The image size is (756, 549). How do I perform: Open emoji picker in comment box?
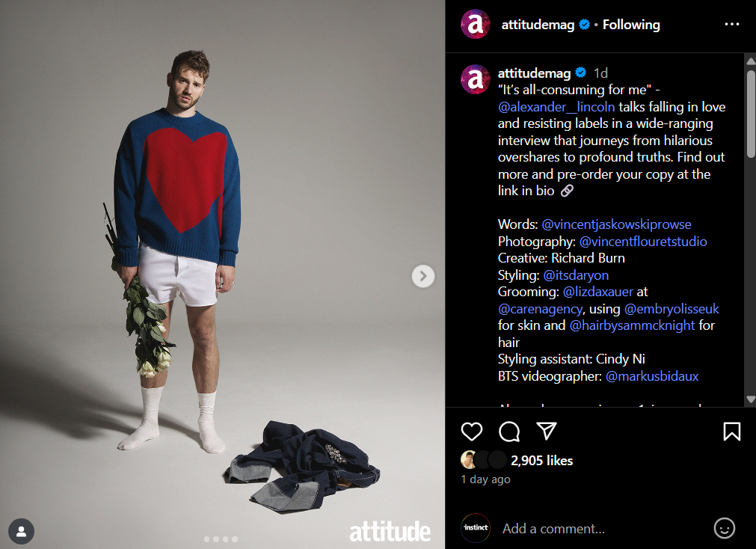click(724, 528)
